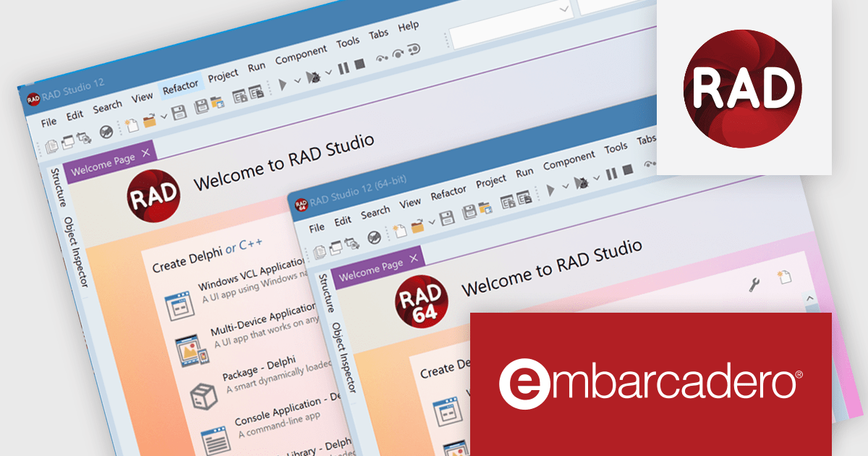
Task: Click Run play icon in RAD Studio 12 window
Action: point(282,85)
